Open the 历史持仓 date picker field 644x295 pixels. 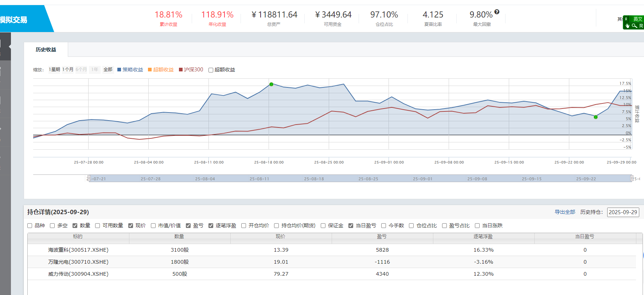623,212
